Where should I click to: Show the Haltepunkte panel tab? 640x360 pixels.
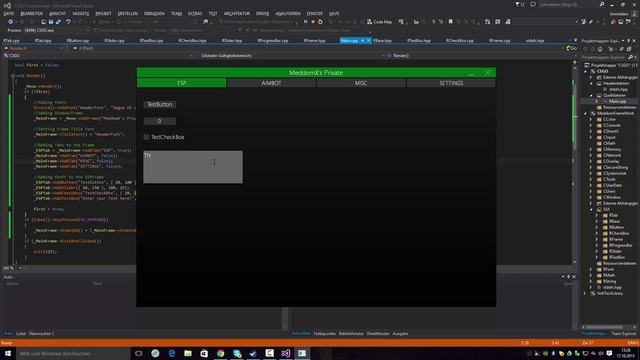[324, 333]
